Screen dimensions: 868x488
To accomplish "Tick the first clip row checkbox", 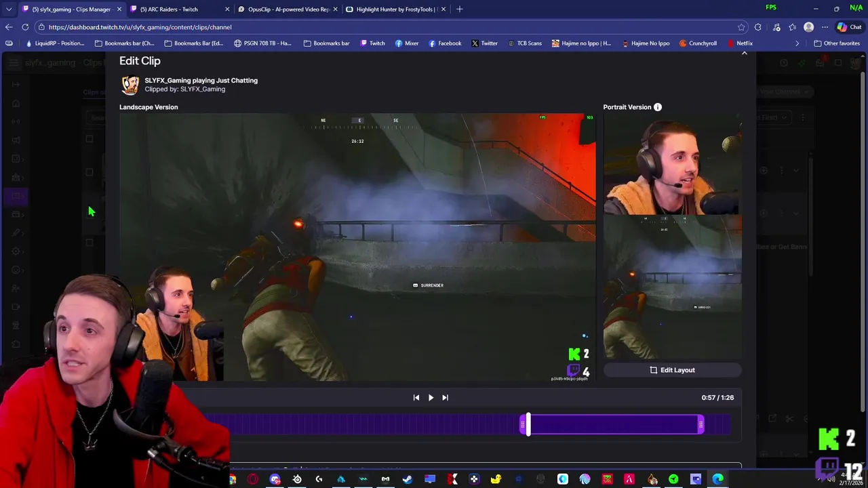I will pyautogui.click(x=90, y=139).
